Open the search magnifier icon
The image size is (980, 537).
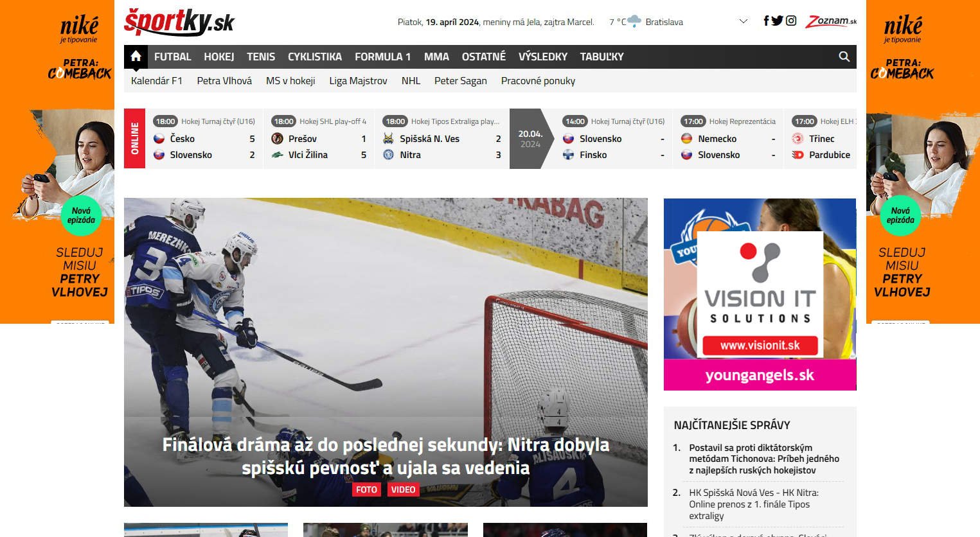click(x=844, y=57)
